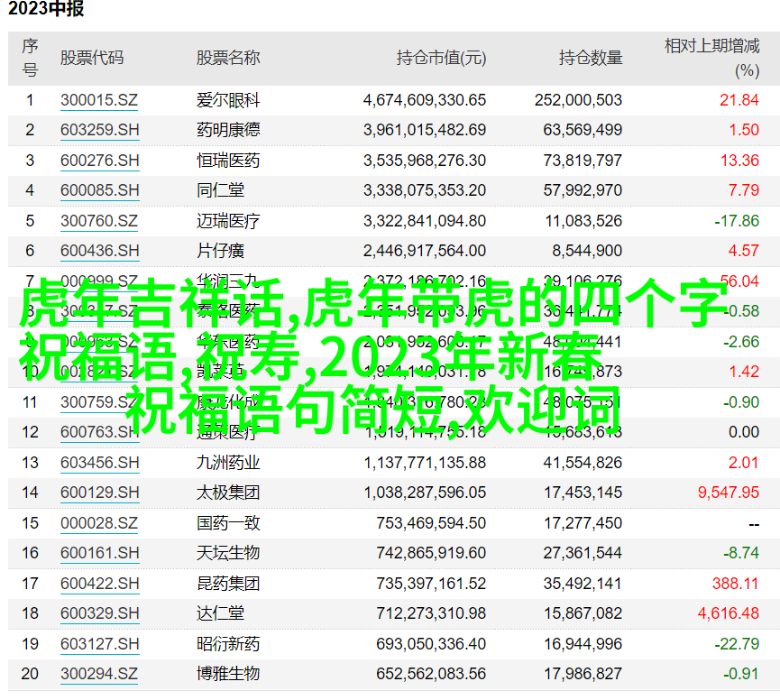Select stock name 恒瑞医药
This screenshot has height=700, width=780.
(x=228, y=161)
